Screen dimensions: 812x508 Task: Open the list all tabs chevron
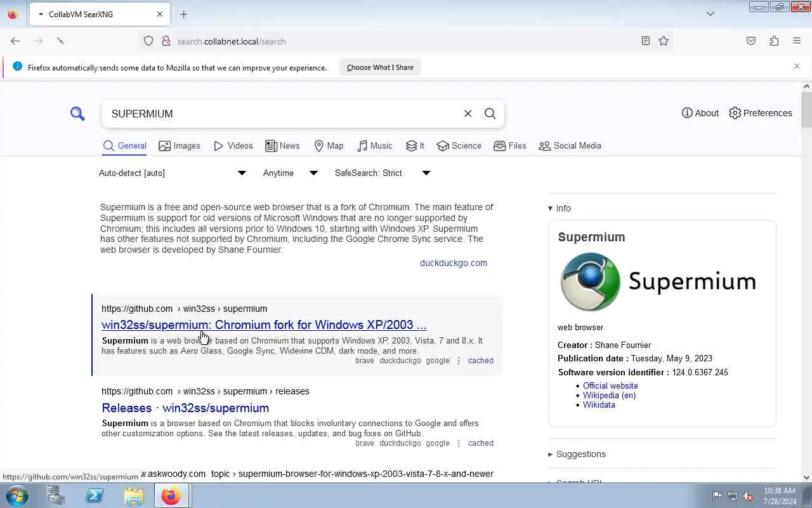710,14
